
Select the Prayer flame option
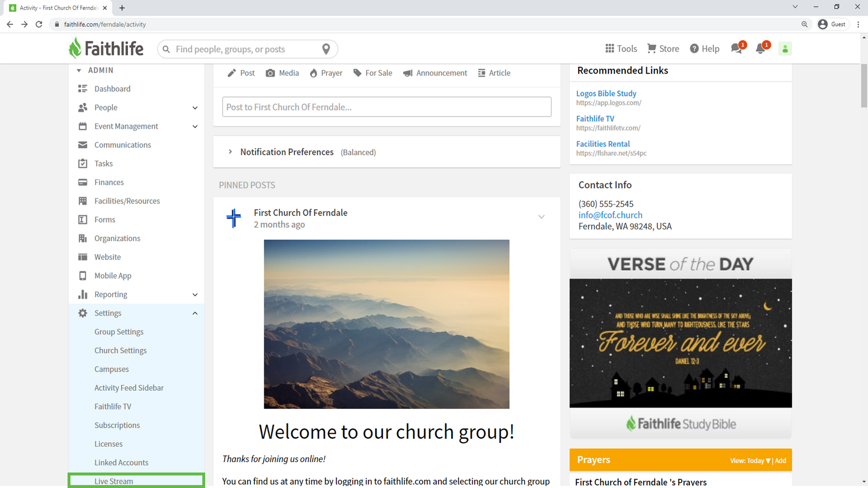(326, 73)
